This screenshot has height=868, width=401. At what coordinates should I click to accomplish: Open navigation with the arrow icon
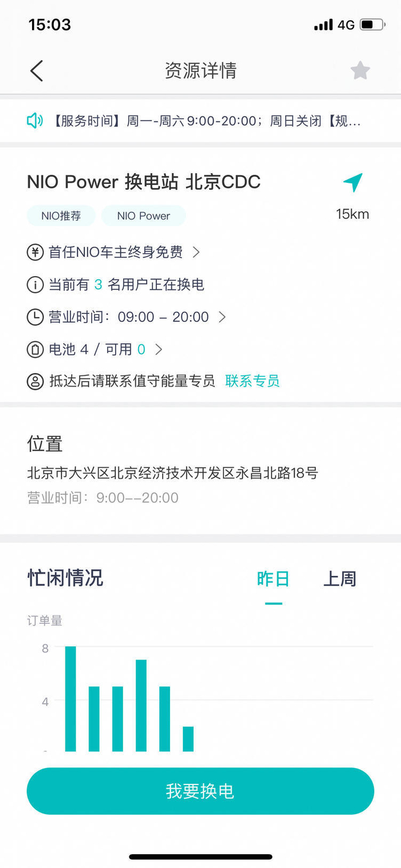coord(353,182)
